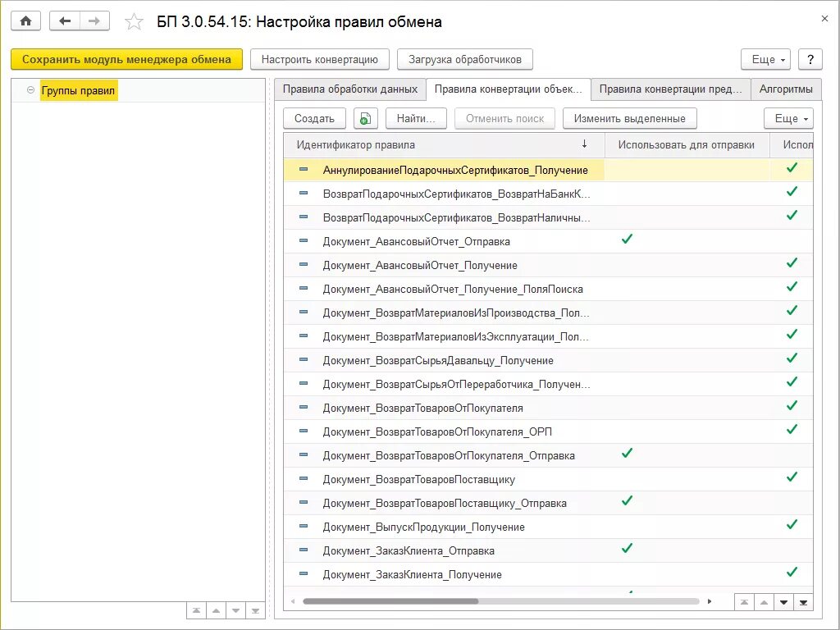Screen dimensions: 840x630
Task: Close the exchange rules settings page
Action: click(x=824, y=18)
